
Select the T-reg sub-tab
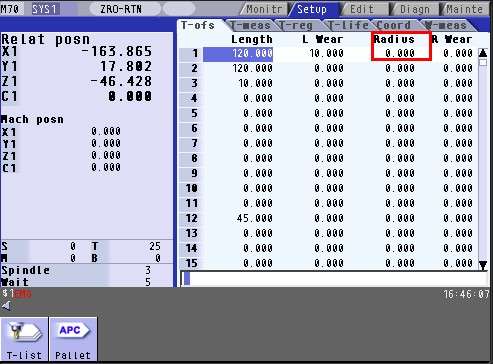[297, 26]
